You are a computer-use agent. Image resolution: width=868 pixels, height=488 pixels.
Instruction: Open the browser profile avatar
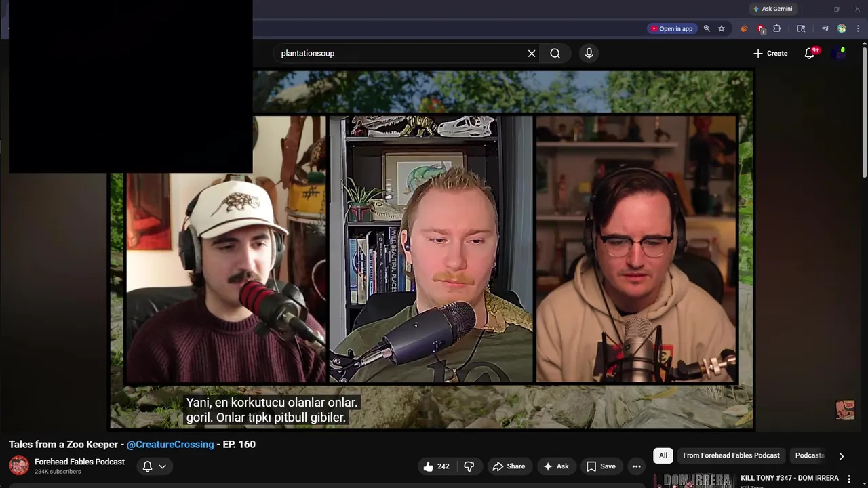coord(842,28)
